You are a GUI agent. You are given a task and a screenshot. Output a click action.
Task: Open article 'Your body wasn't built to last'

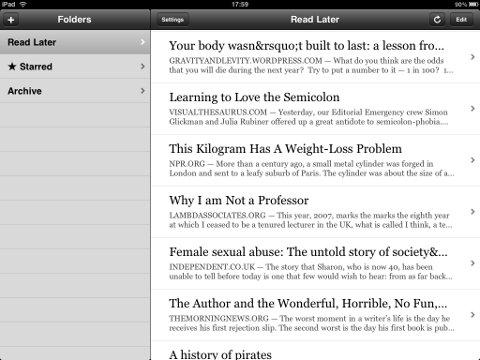point(315,57)
